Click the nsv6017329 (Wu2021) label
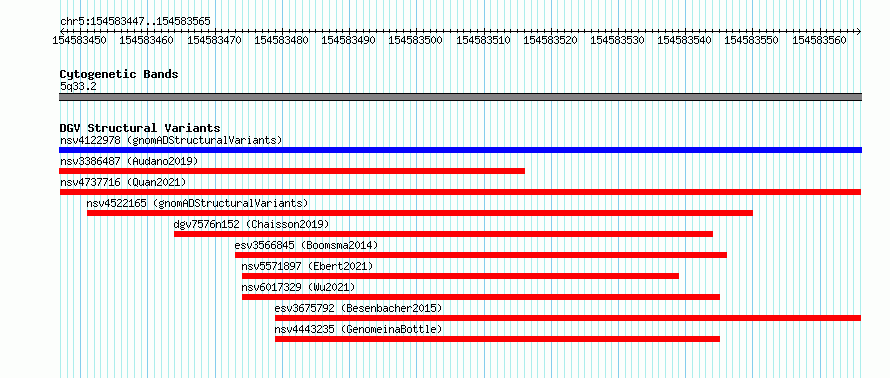The height and width of the screenshot is (378, 890). [x=298, y=287]
